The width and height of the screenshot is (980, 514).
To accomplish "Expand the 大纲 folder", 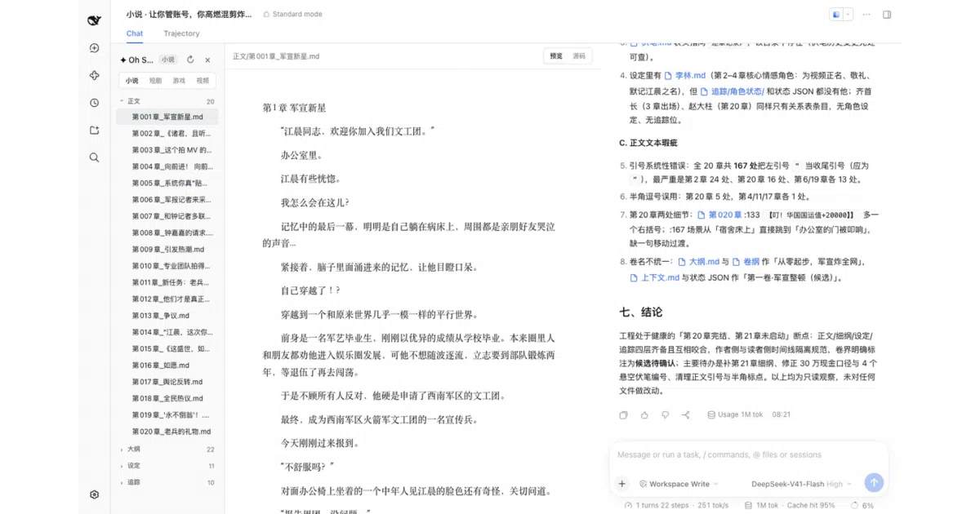I will pyautogui.click(x=167, y=450).
